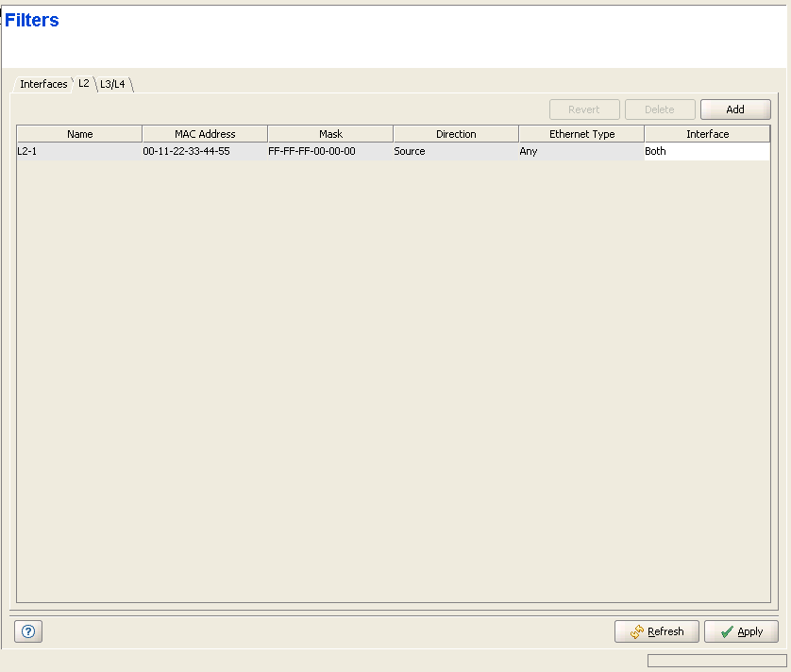Click the Interface column header

707,134
